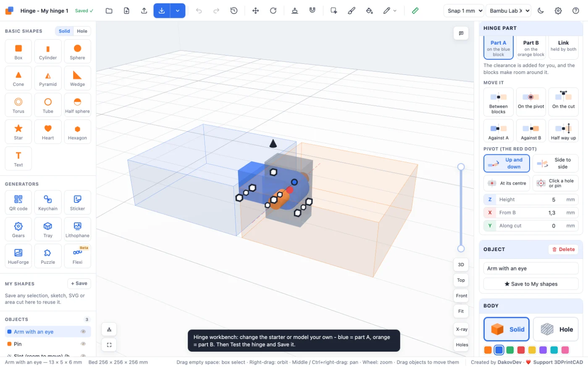
Task: Click the Delete object button
Action: coord(563,249)
